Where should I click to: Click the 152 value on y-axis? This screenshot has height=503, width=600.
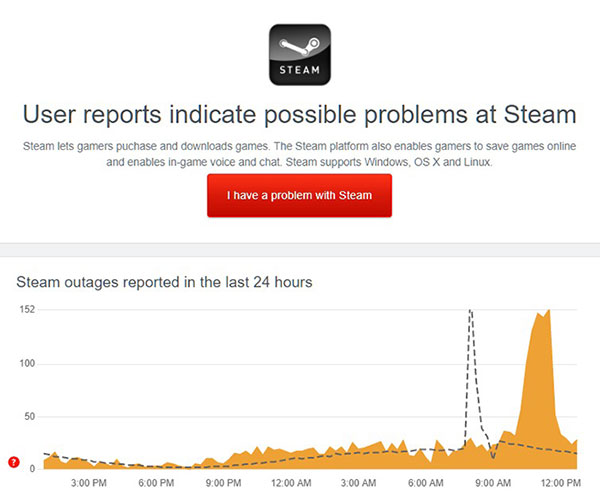pos(27,310)
